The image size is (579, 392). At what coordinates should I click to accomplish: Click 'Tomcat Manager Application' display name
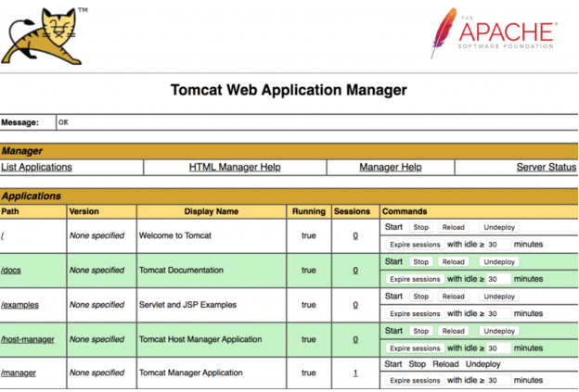(190, 373)
